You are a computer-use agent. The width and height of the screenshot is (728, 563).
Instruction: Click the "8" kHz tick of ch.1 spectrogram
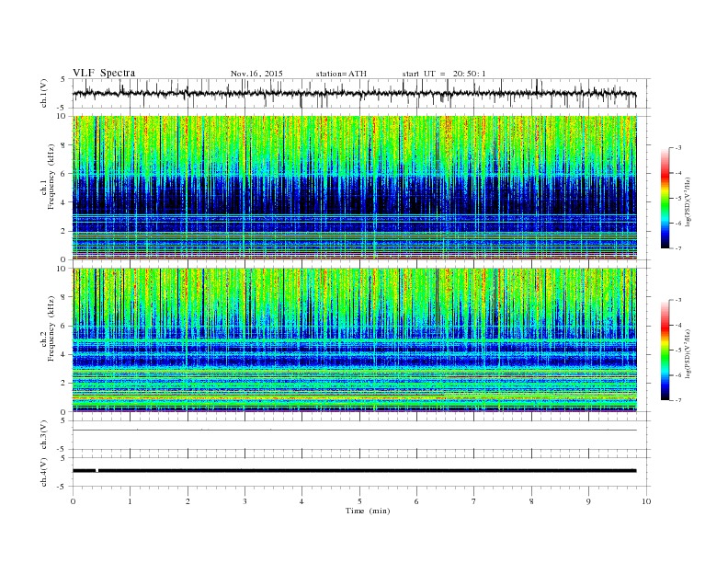point(64,145)
